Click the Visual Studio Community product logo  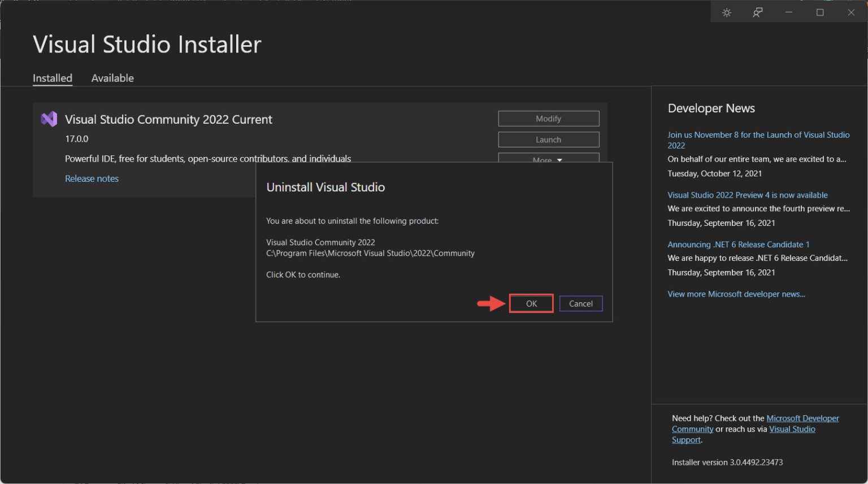pos(49,119)
